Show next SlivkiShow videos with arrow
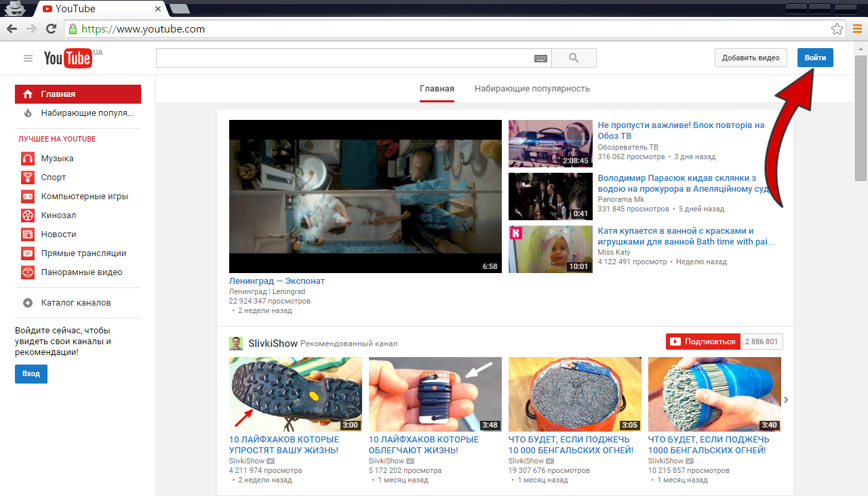Screen dimensions: 868x496 tap(787, 400)
